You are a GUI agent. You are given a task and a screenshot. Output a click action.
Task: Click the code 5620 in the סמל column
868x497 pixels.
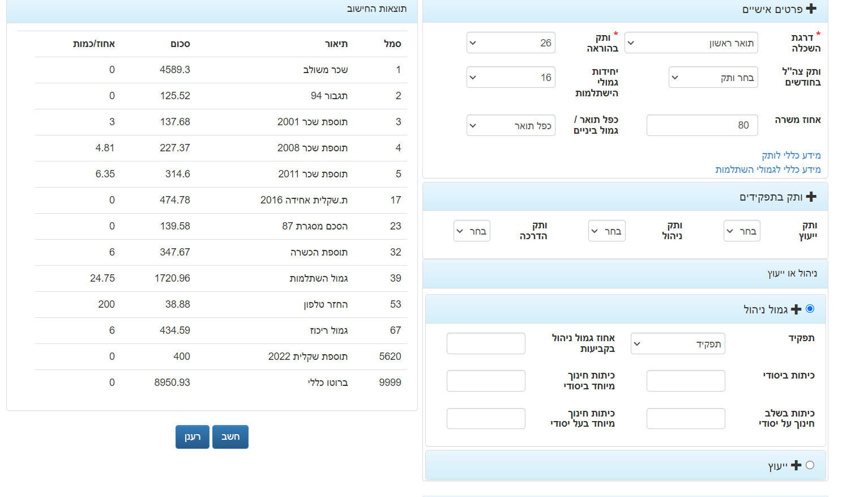tap(390, 356)
